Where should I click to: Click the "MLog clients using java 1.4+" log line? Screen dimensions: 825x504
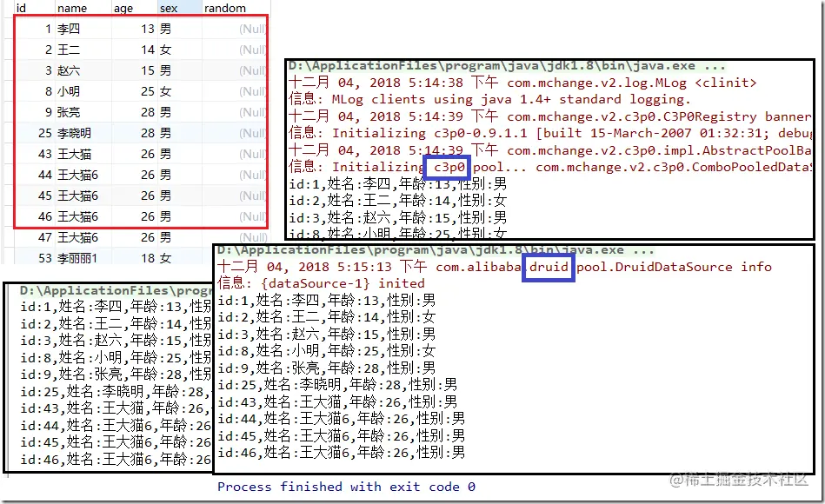coord(489,99)
